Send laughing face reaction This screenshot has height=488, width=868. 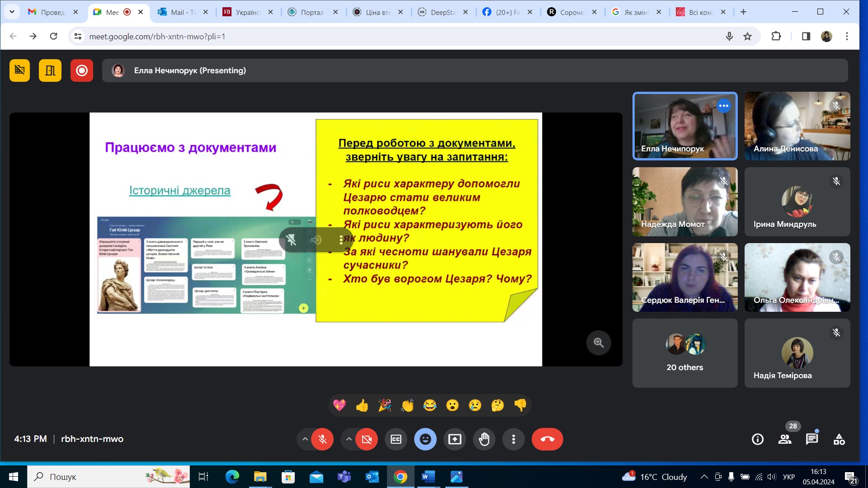pos(430,405)
